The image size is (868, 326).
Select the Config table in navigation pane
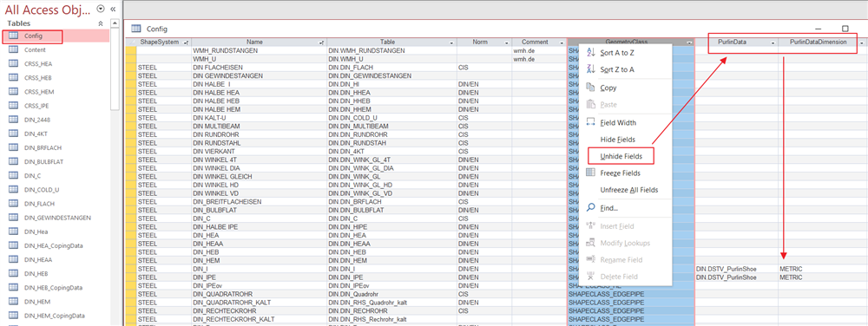(x=32, y=36)
